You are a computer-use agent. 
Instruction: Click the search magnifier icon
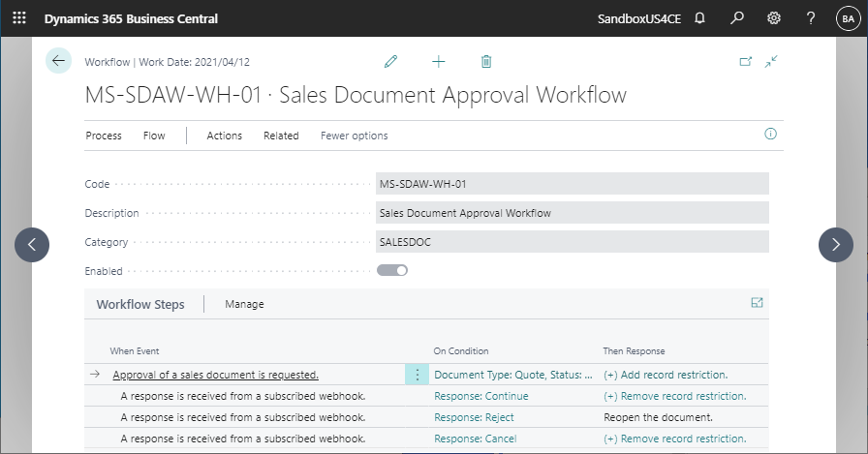pos(737,18)
